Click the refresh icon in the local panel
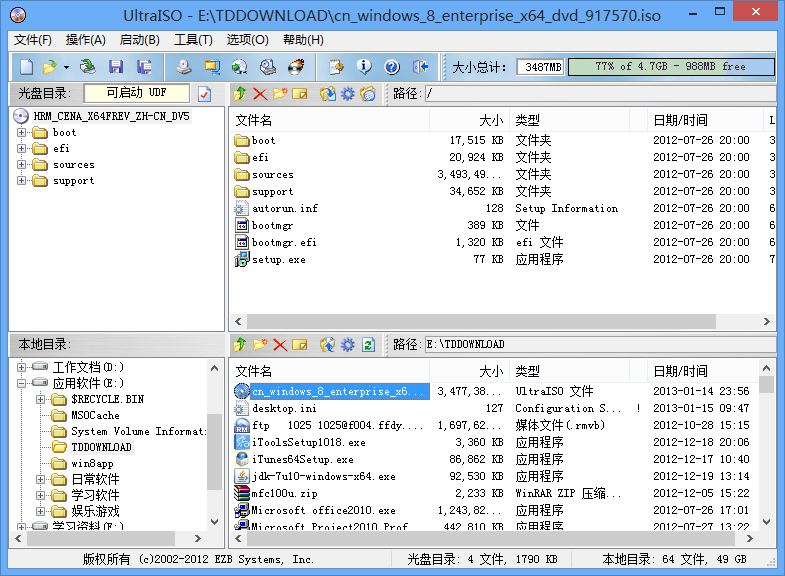 (368, 345)
